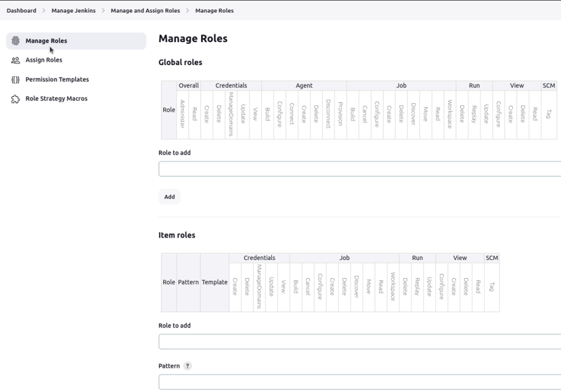Click the Global roles section heading
This screenshot has height=392, width=561.
click(x=180, y=62)
